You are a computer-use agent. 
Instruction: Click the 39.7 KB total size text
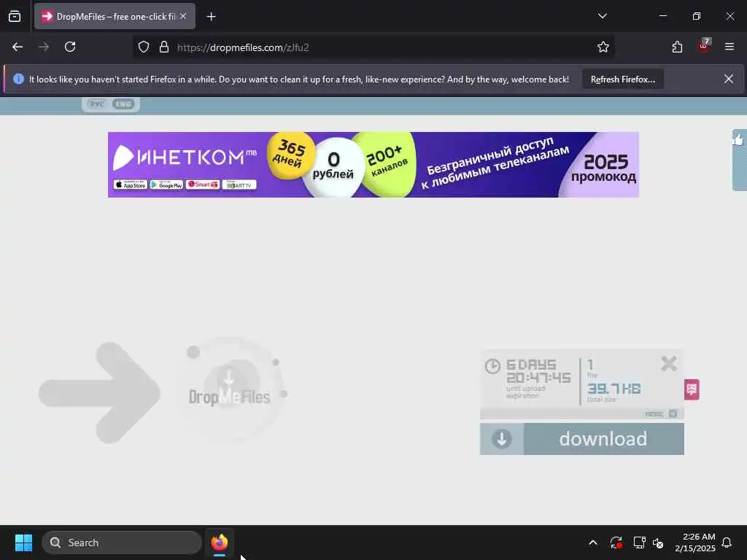pos(614,389)
